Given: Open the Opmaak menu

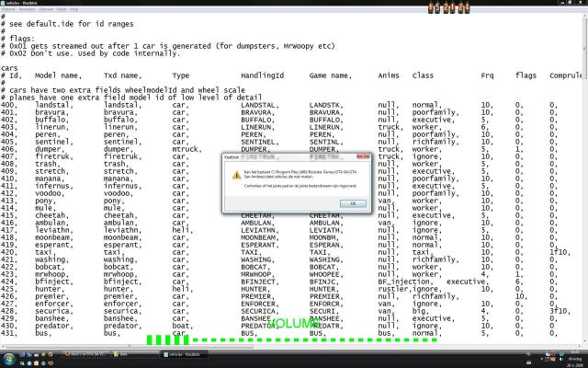Looking at the screenshot, I should coord(45,10).
